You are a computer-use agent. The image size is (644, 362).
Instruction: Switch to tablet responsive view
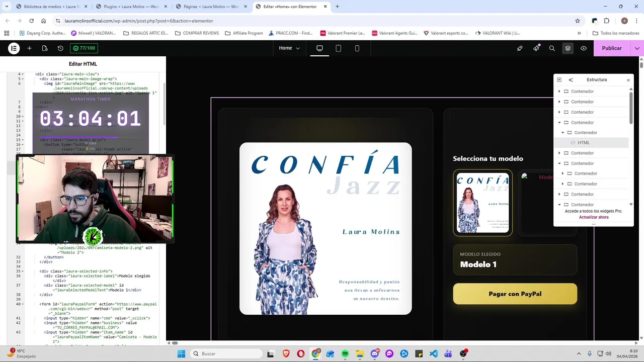(338, 48)
